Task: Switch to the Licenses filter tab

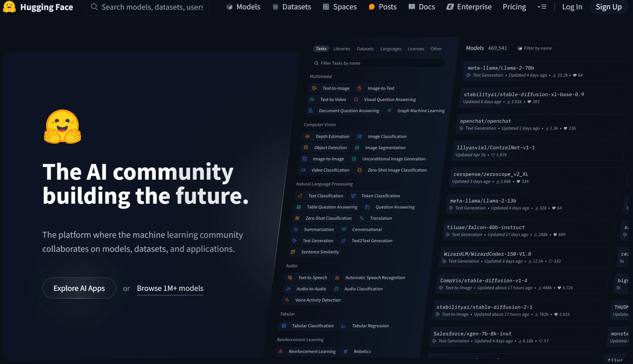Action: click(416, 48)
